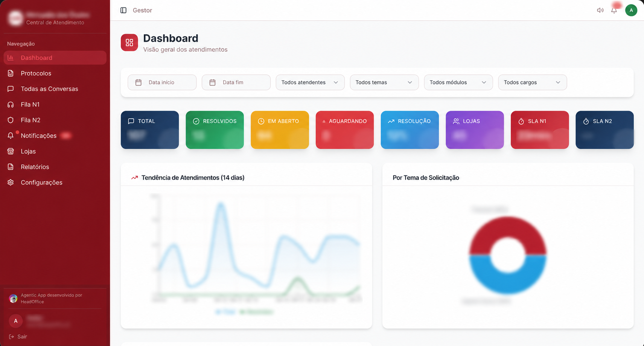The image size is (644, 346).
Task: Toggle the sidebar panel icon next to Gestor
Action: [123, 10]
